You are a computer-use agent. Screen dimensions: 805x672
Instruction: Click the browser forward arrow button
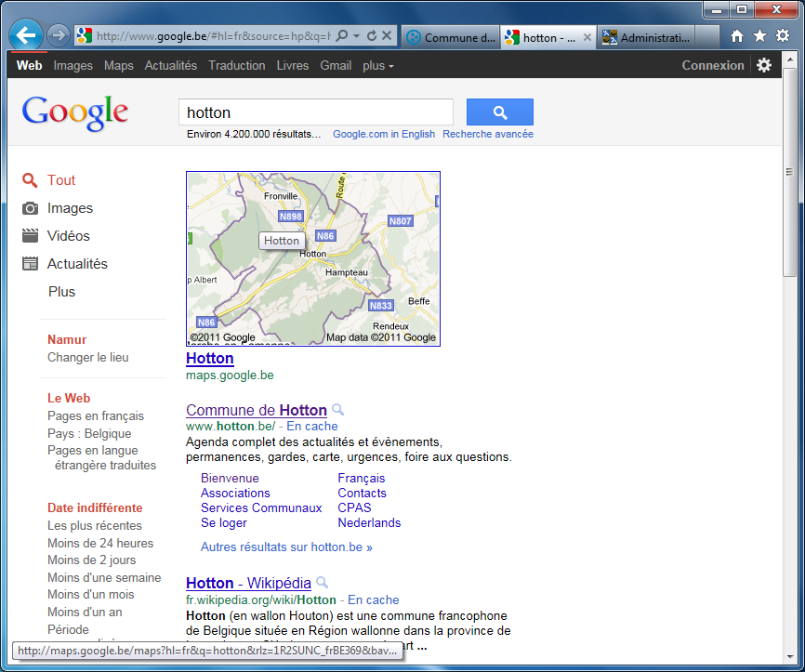coord(58,35)
